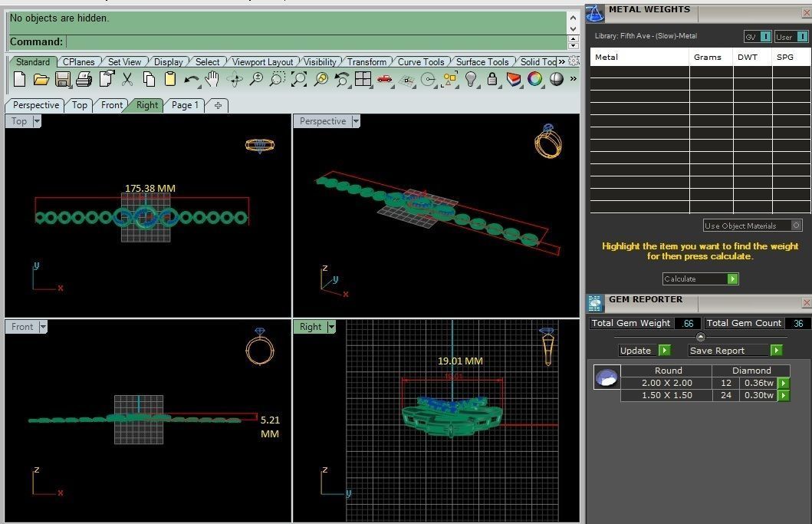
Task: Show more toolbar tabs after Solid Tools
Action: point(561,61)
